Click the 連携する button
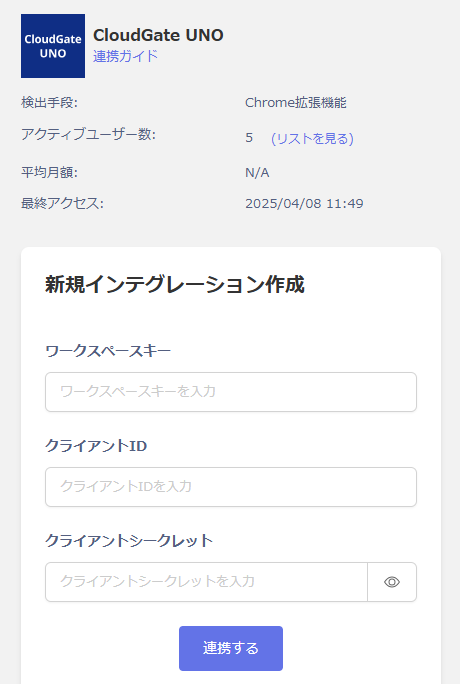The image size is (460, 684). pos(231,648)
